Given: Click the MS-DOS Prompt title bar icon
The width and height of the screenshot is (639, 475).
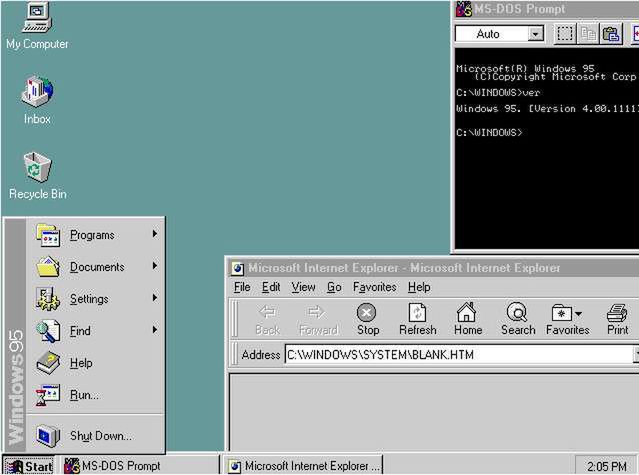Looking at the screenshot, I should (x=464, y=9).
